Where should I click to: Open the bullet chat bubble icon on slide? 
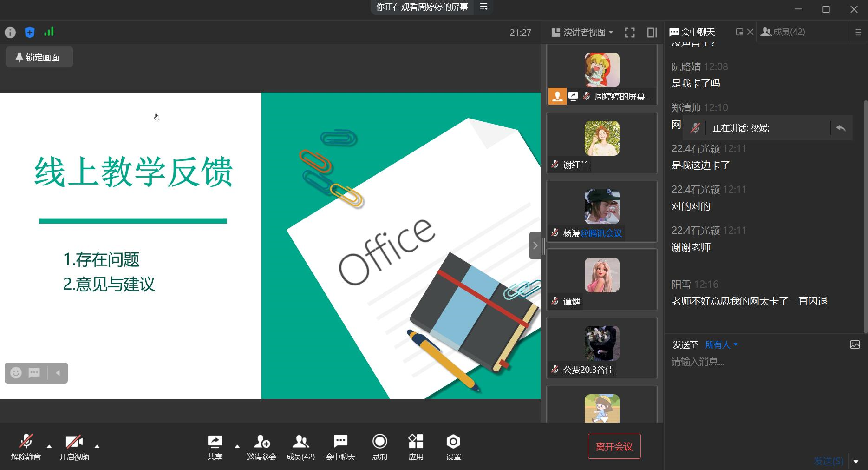pos(34,373)
